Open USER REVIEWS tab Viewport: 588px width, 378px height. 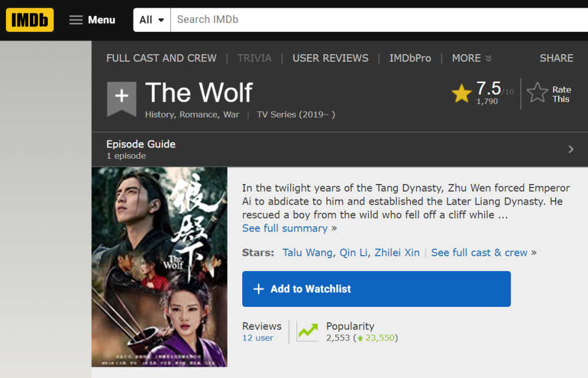pyautogui.click(x=330, y=58)
